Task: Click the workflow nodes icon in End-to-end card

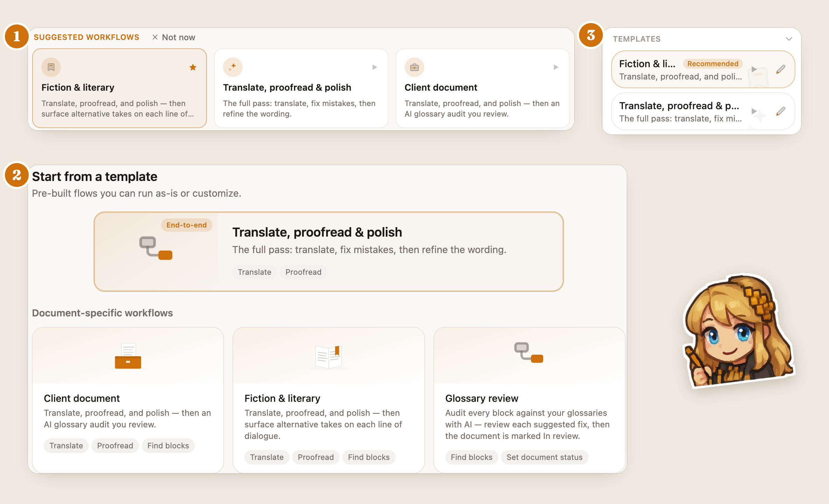Action: [156, 248]
